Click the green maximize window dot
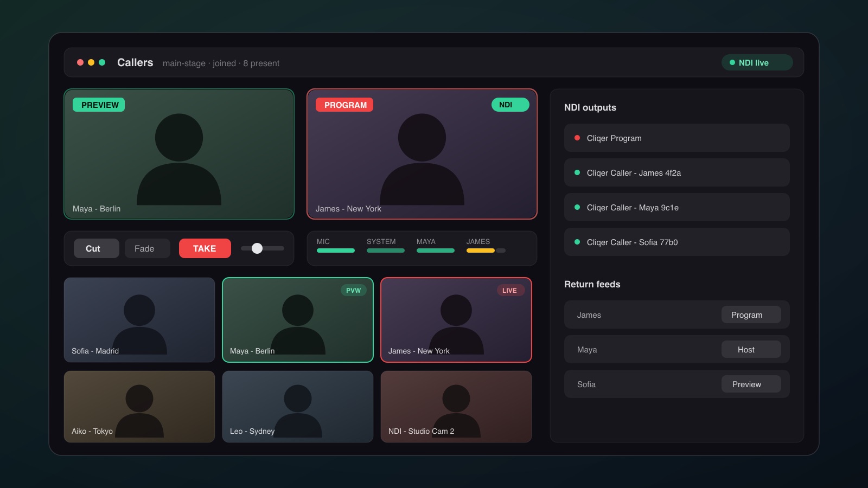The image size is (868, 488). click(x=102, y=62)
